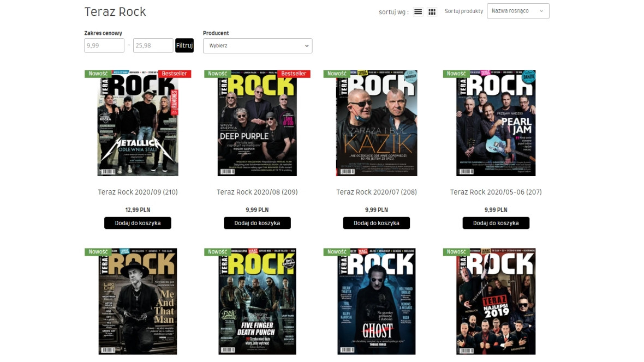Open the Deep Purple cover thumbnail
644x362 pixels.
pyautogui.click(x=257, y=123)
